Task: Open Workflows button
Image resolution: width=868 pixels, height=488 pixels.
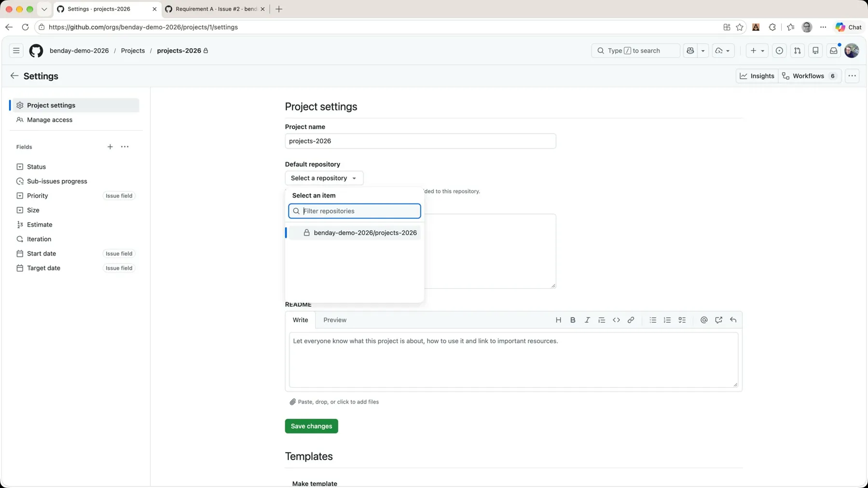Action: (810, 76)
